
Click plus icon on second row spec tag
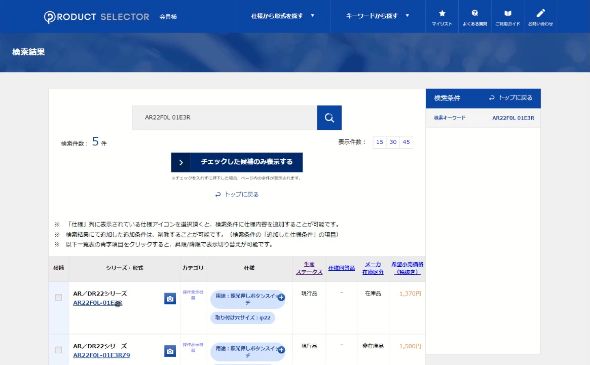(x=281, y=350)
